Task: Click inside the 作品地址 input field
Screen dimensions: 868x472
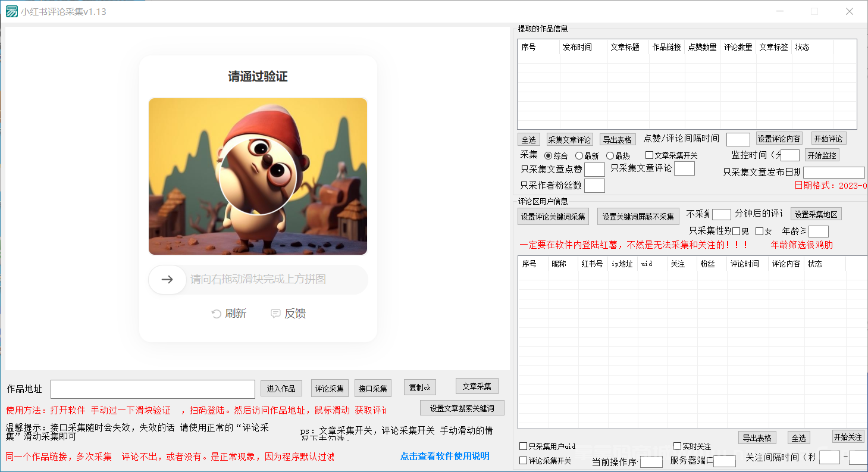Action: pyautogui.click(x=152, y=389)
